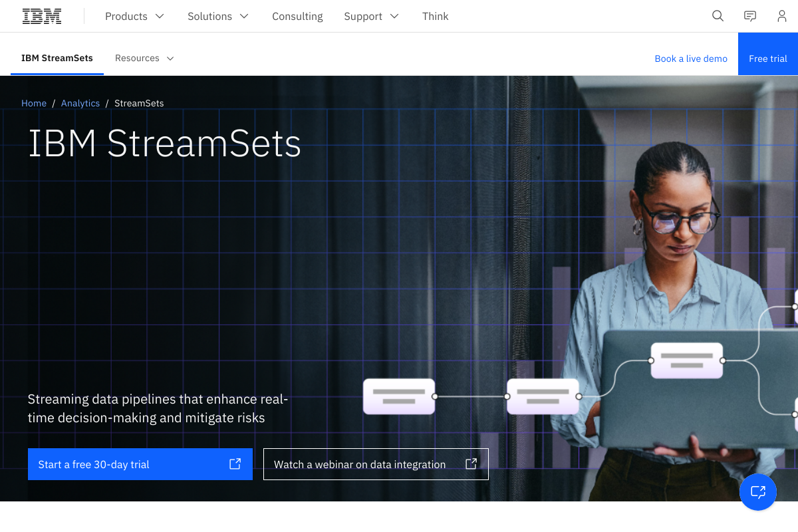Click launch icon on webinar button
Viewport: 798px width, 532px height.
click(471, 464)
